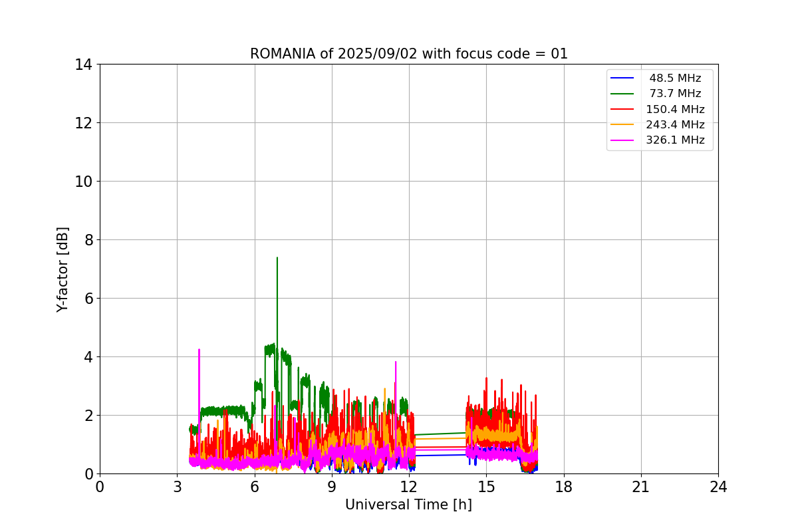Click the 73.7 MHz legend label
This screenshot has width=798, height=532.
coord(675,94)
